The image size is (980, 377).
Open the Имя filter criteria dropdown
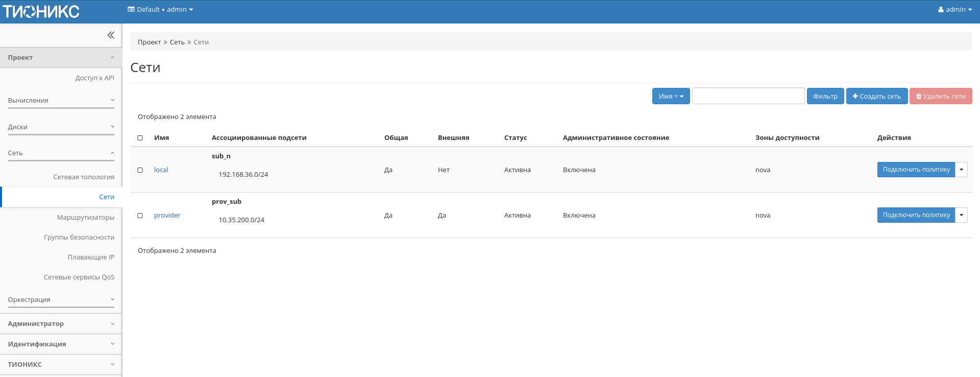[671, 96]
